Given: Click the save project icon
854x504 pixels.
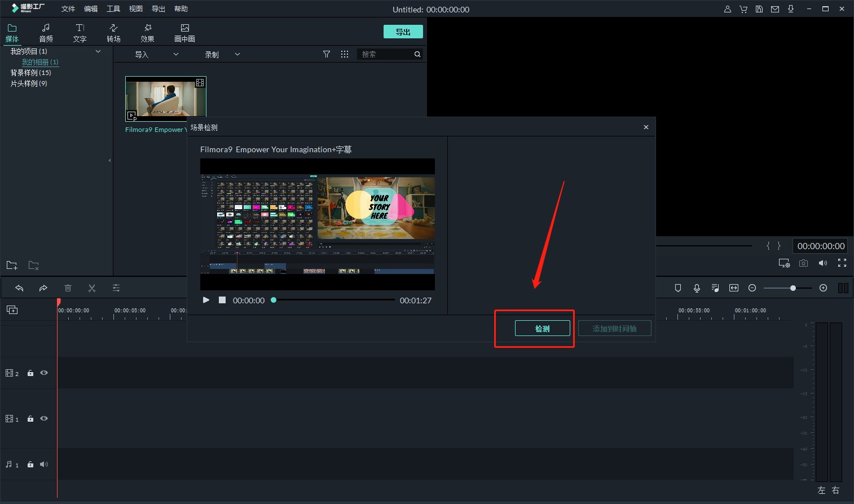Looking at the screenshot, I should pos(759,9).
